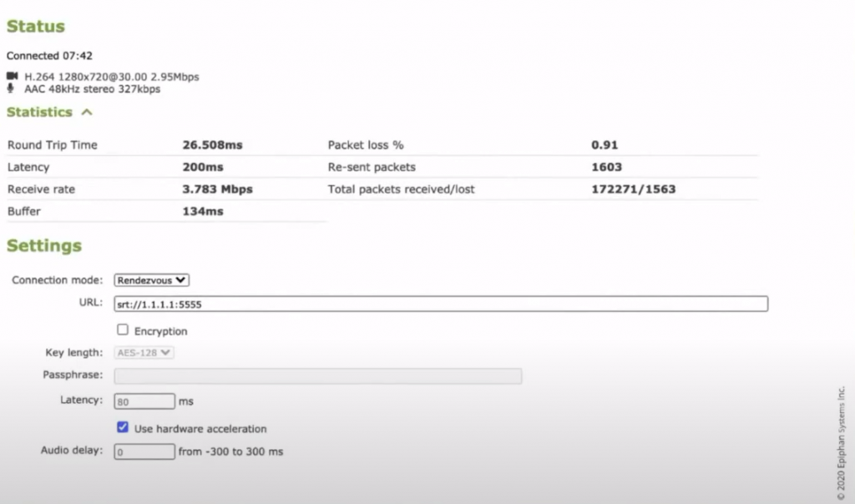Collapse the Statistics section chevron
Screen dimensions: 855x504
coord(87,112)
